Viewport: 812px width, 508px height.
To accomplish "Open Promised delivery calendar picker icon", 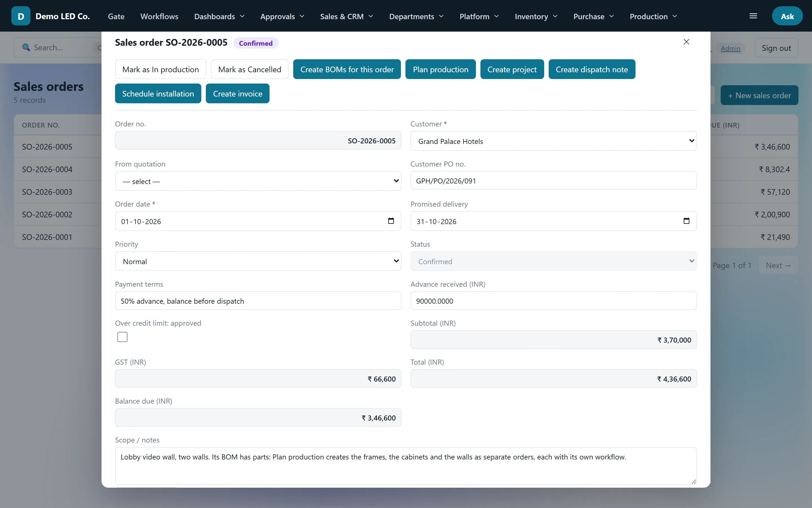I will coord(687,221).
